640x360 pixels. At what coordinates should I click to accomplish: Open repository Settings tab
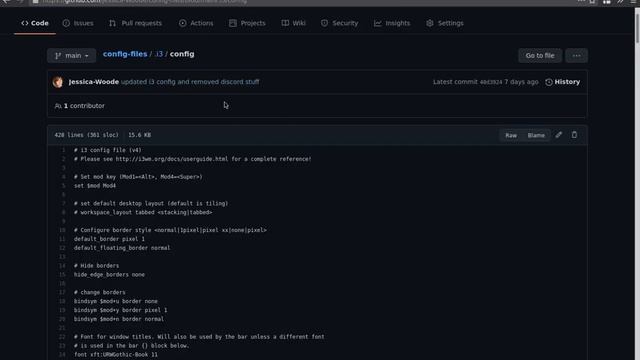445,23
